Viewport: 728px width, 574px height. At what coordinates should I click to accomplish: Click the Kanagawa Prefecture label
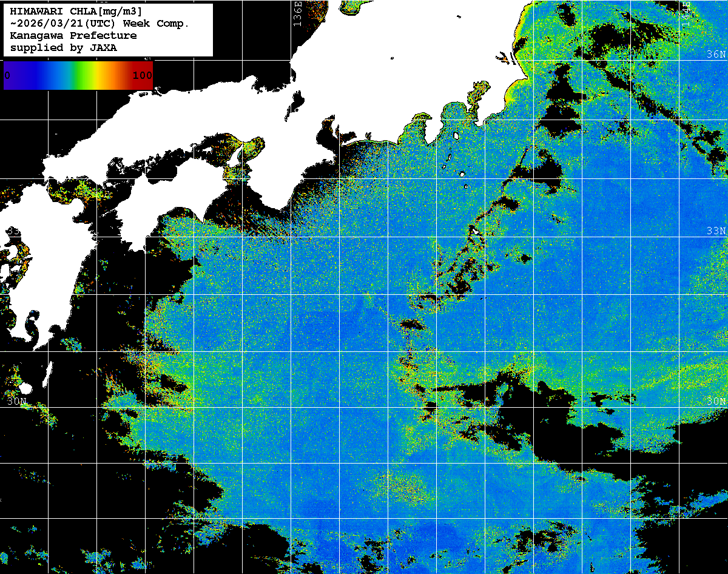(73, 36)
